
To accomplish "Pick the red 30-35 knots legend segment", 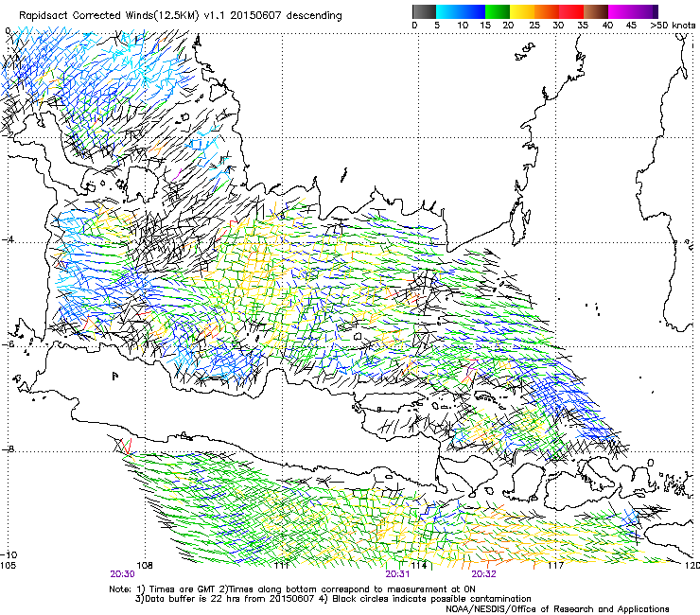I will [571, 11].
